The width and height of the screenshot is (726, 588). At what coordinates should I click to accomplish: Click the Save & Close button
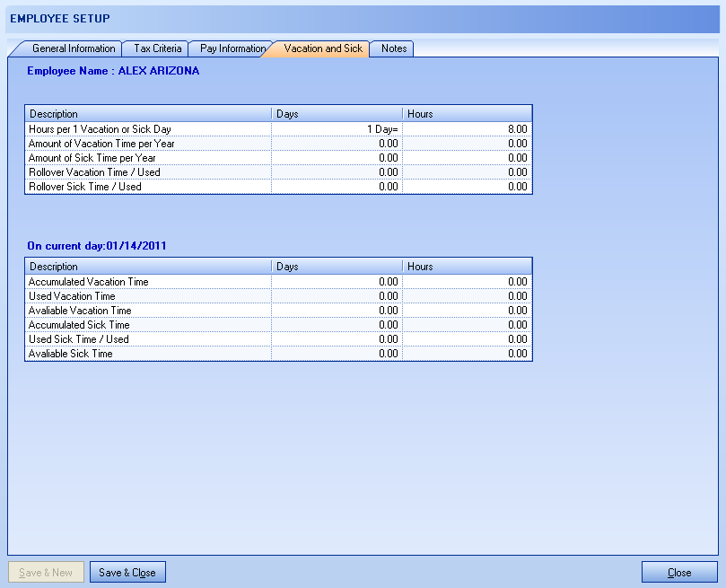point(127,573)
